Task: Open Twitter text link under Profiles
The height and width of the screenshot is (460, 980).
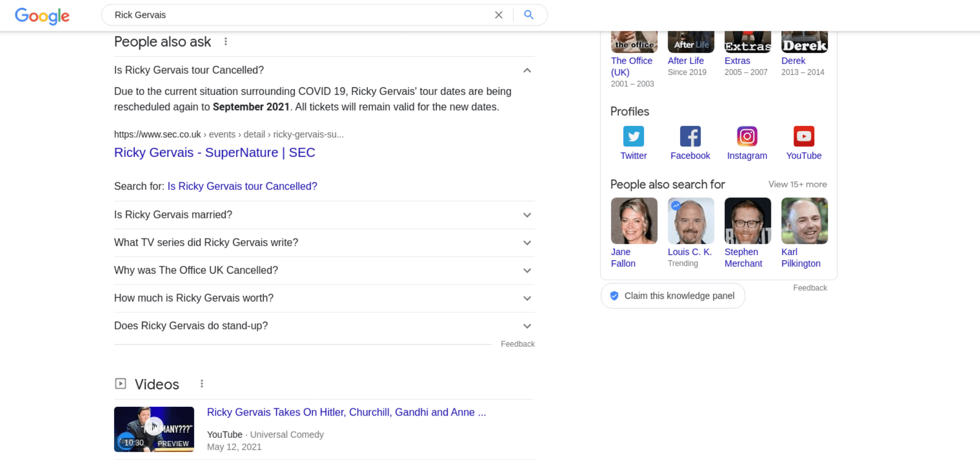Action: click(634, 156)
